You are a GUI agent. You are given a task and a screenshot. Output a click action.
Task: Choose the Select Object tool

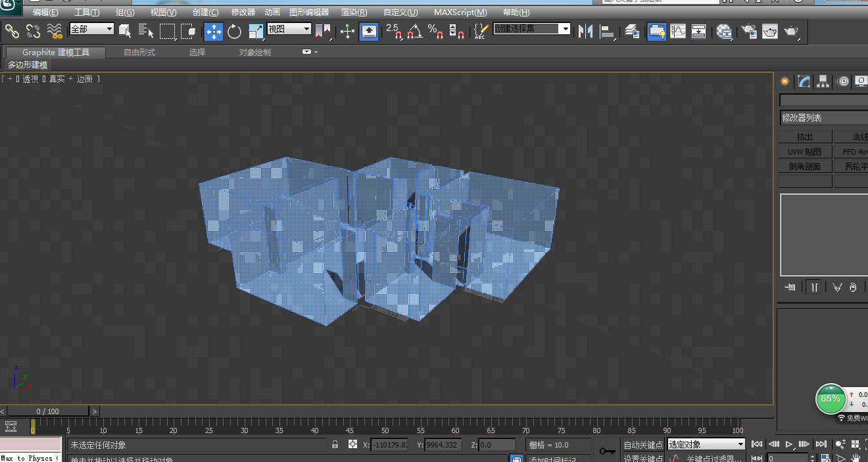tap(125, 30)
